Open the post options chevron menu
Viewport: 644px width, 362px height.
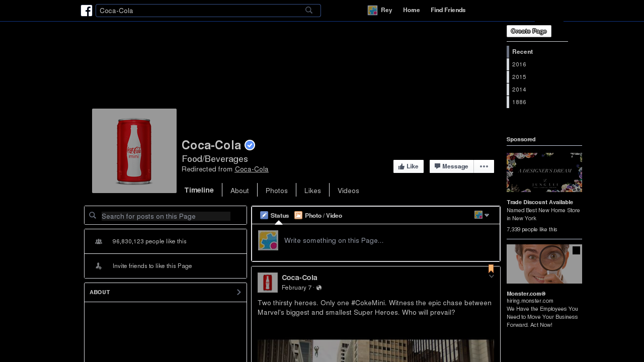coord(492,276)
